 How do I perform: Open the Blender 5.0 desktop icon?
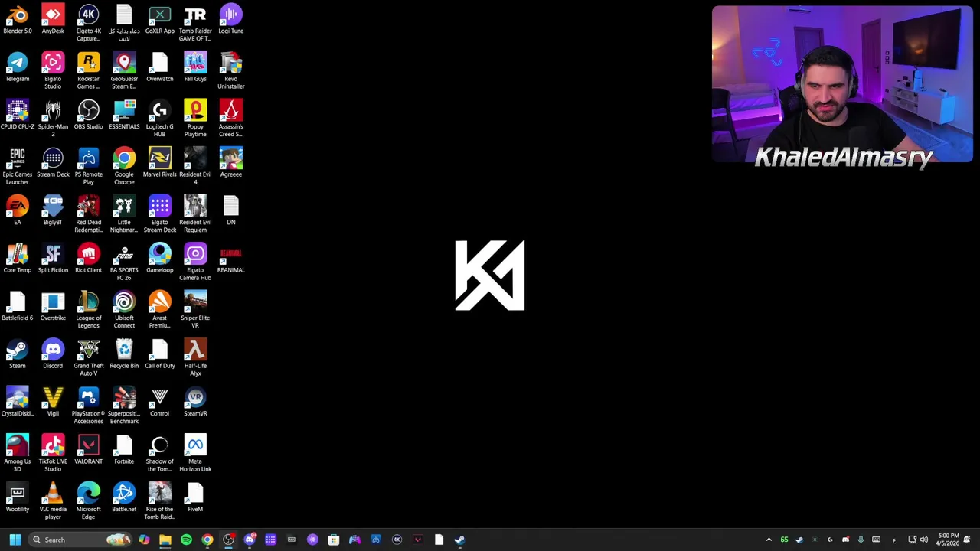[x=18, y=20]
